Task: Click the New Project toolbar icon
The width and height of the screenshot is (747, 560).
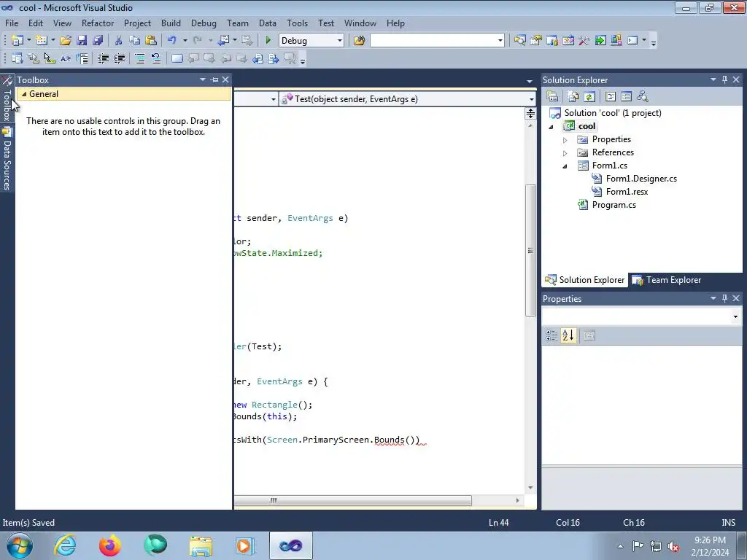Action: 18,41
